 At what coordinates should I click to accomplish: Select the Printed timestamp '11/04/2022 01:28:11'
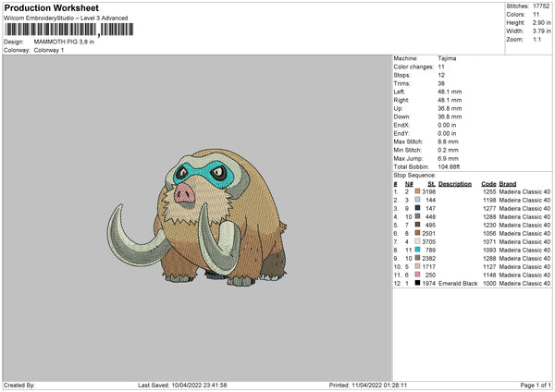click(379, 386)
